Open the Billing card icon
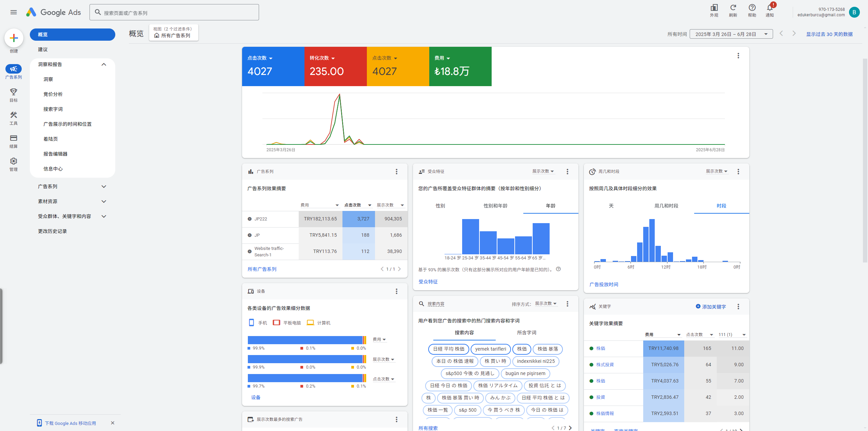 (14, 138)
